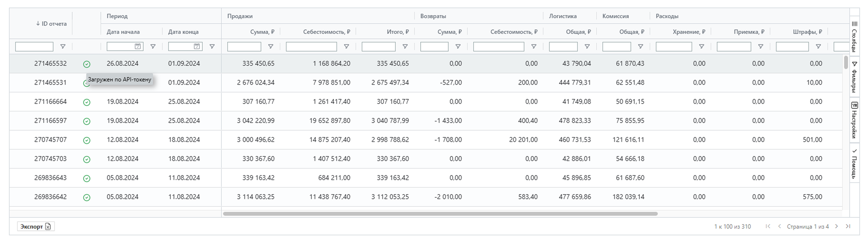868x240 pixels.
Task: Open calendar picker for Дата конца filter
Action: [197, 46]
